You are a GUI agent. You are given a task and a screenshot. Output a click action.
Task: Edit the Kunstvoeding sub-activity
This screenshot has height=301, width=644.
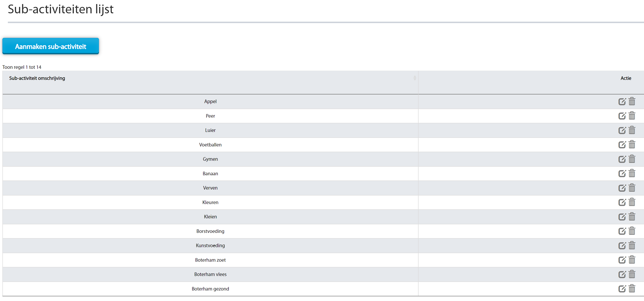tap(622, 246)
